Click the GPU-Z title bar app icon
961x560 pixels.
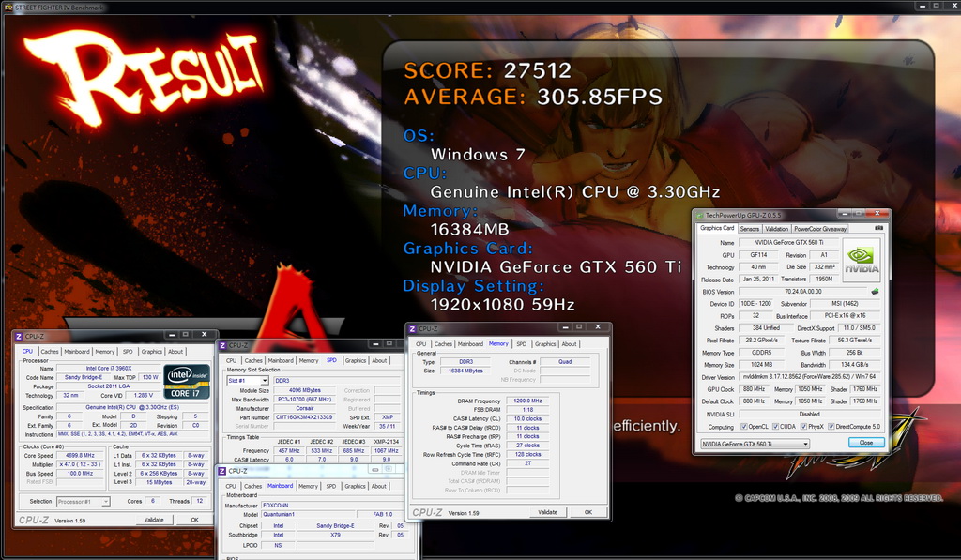699,215
